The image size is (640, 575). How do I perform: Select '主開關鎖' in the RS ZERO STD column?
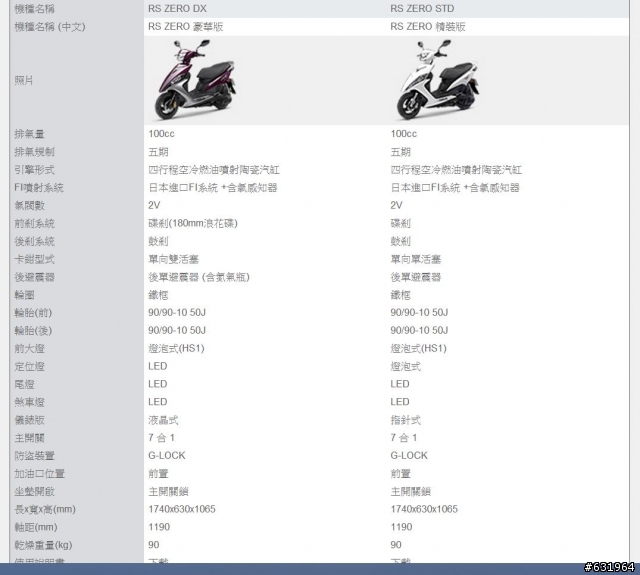[x=410, y=492]
